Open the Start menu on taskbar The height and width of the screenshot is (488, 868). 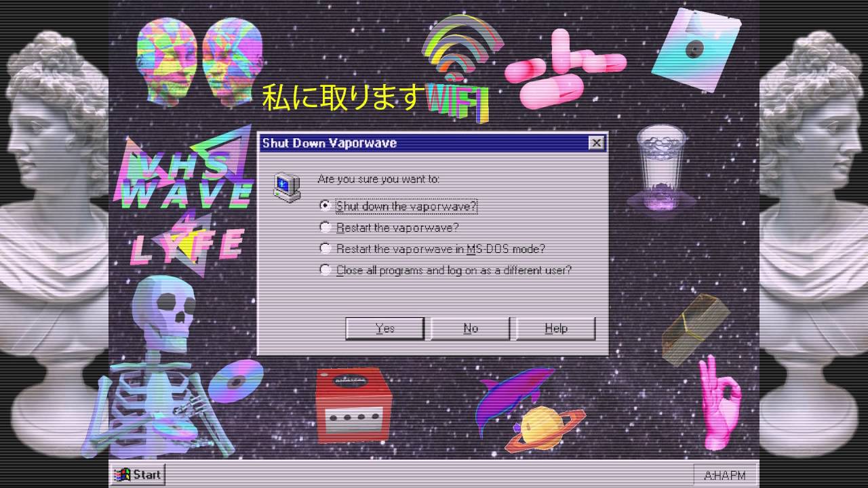(138, 474)
